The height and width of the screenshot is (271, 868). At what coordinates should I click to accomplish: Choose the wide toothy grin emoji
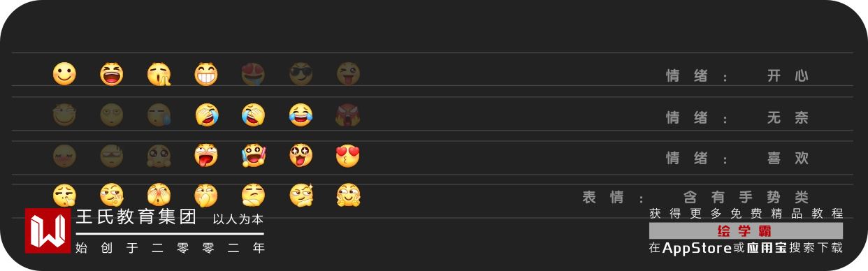(206, 74)
